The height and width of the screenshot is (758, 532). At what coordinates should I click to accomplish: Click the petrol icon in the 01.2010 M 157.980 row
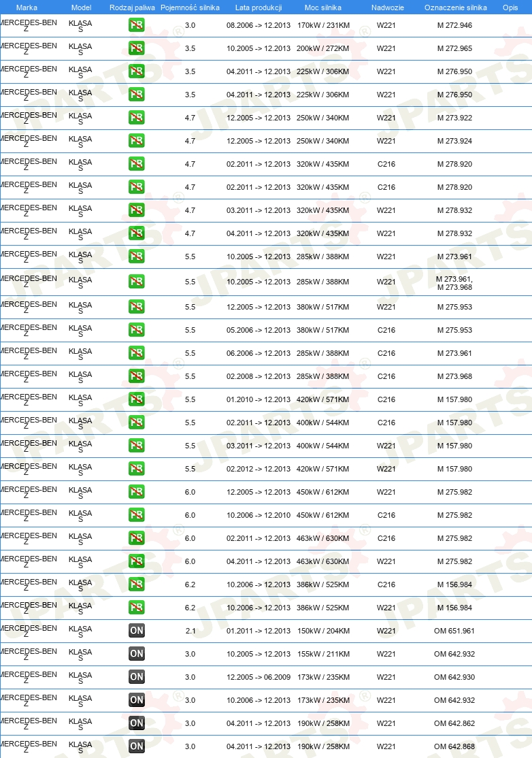click(137, 399)
